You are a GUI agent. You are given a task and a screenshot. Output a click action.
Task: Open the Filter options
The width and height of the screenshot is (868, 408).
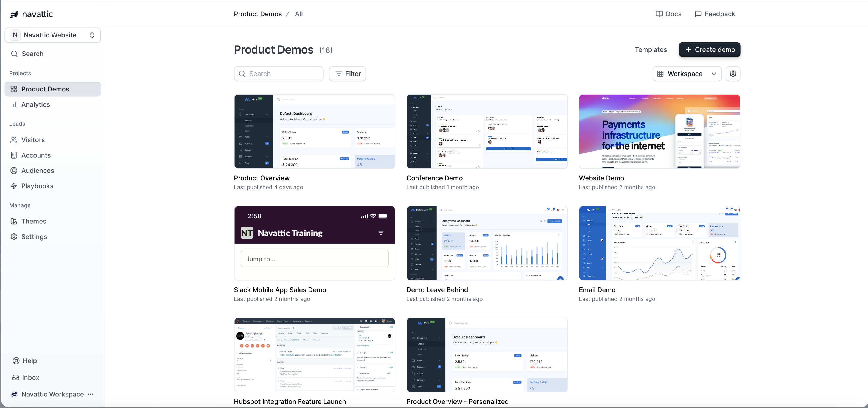[x=347, y=74]
